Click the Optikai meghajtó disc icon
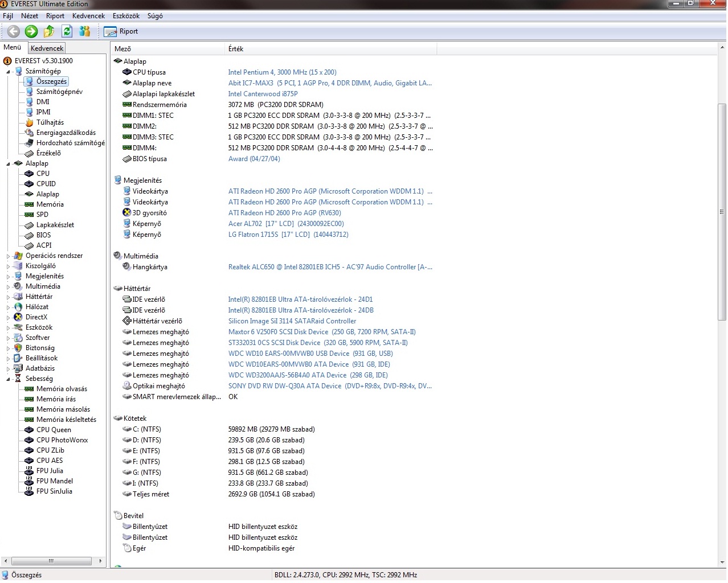The height and width of the screenshot is (583, 728). (x=127, y=386)
